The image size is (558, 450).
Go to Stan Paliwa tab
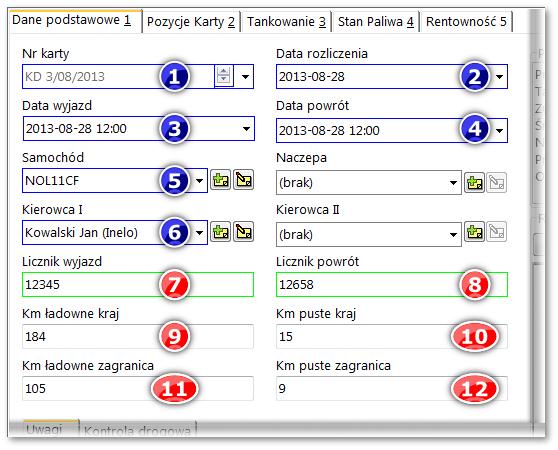point(375,22)
